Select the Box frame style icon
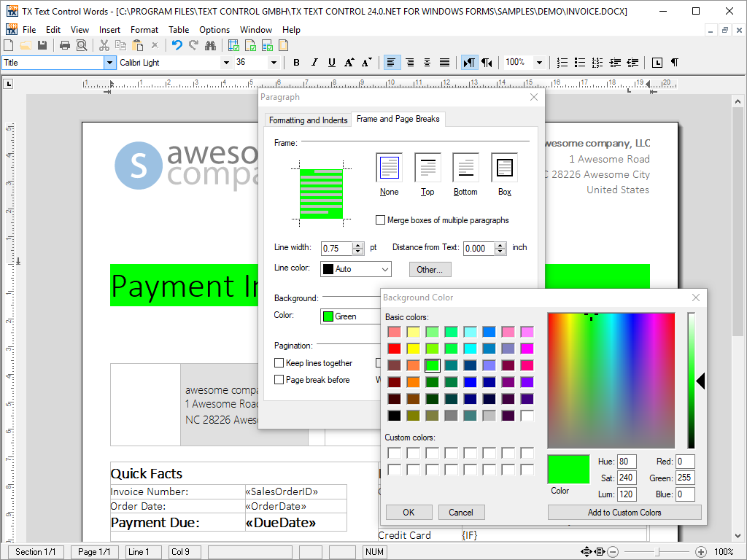Viewport: 747px width, 560px height. [x=504, y=168]
